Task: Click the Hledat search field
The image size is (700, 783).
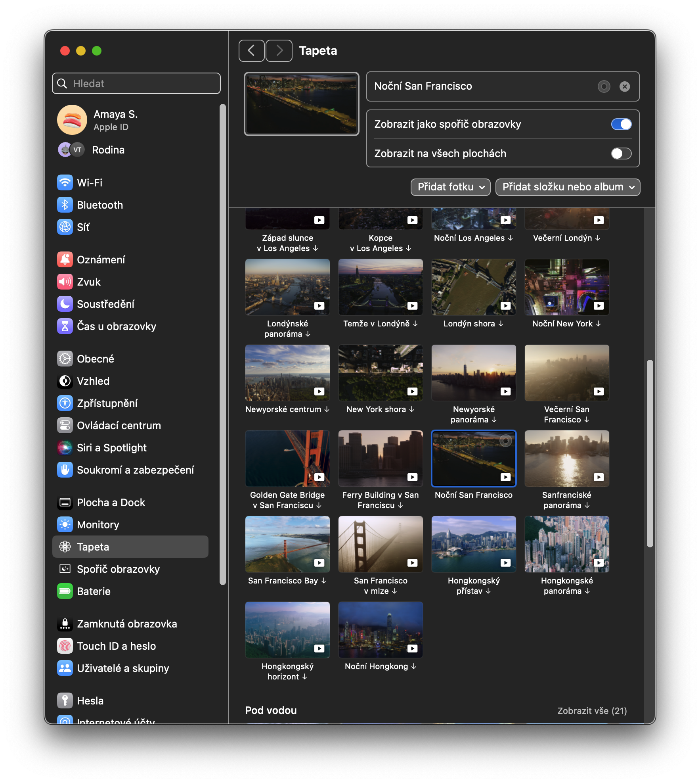Action: tap(136, 83)
